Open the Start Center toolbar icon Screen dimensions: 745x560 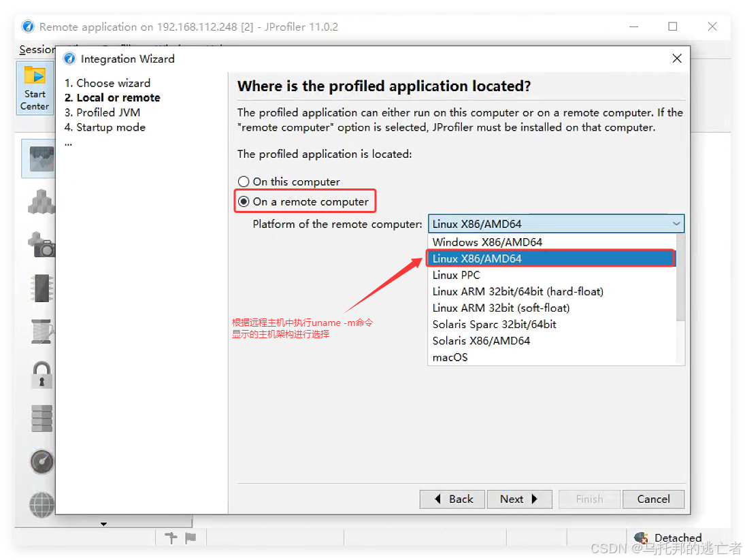pos(35,89)
